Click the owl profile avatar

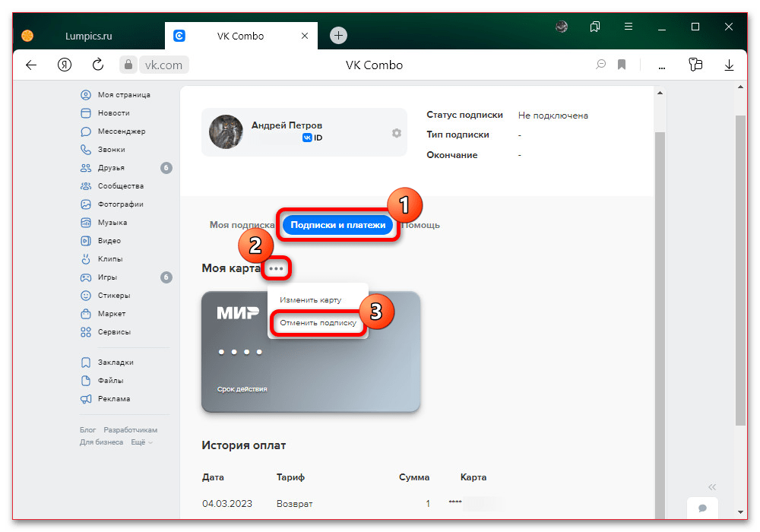click(226, 131)
